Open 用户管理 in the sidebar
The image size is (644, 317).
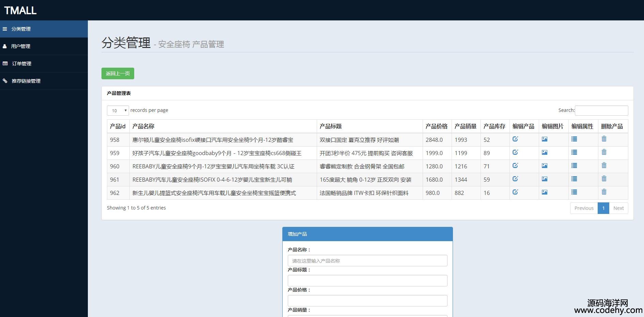coord(21,46)
